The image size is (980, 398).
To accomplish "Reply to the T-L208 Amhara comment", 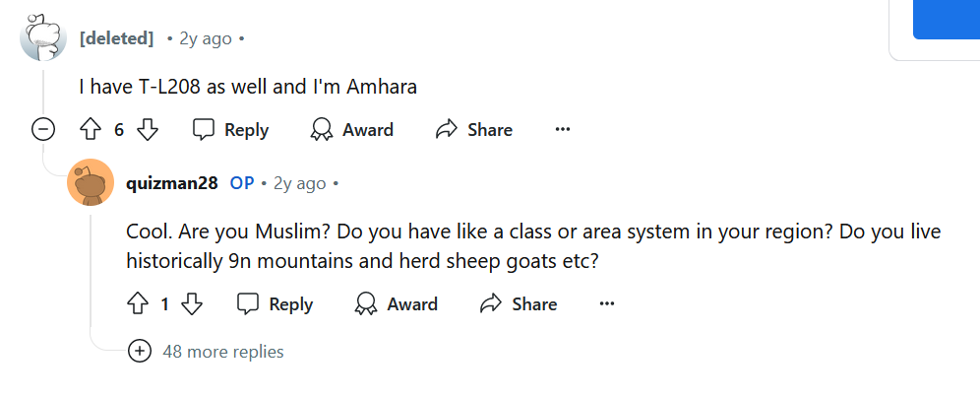I will click(230, 129).
